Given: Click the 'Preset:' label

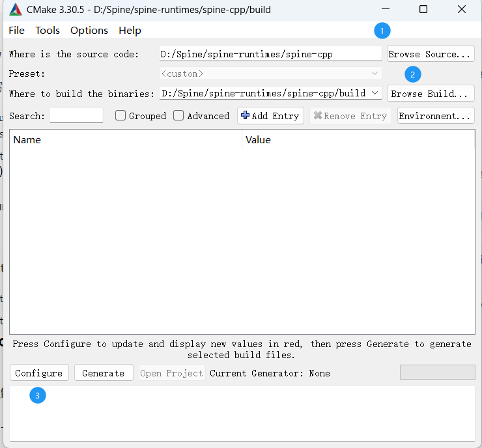Looking at the screenshot, I should point(27,74).
